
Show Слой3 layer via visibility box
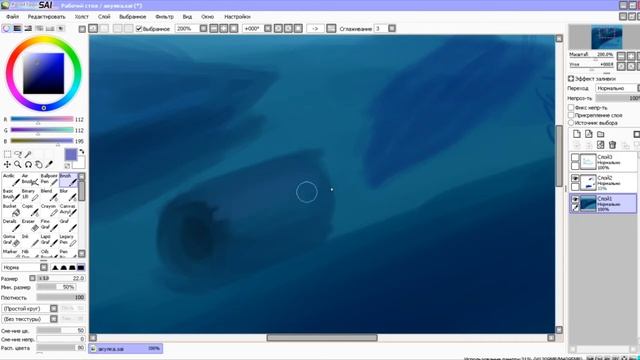[575, 157]
